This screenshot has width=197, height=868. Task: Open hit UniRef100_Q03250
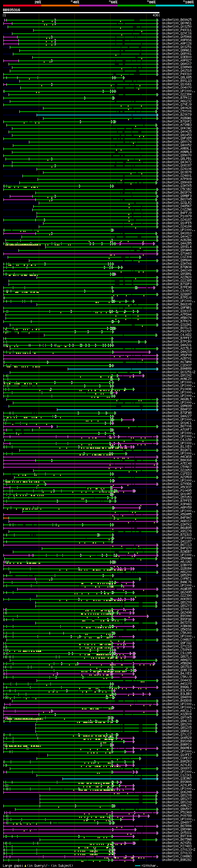tap(177, 27)
